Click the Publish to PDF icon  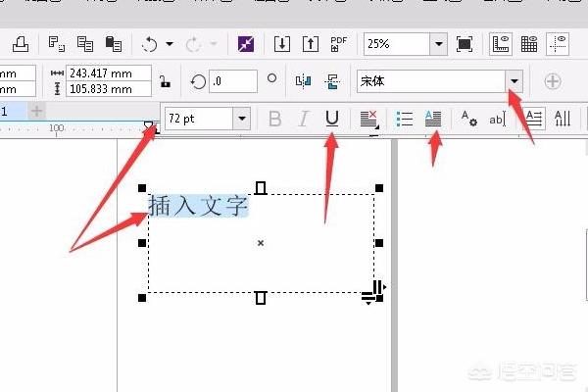click(x=339, y=43)
